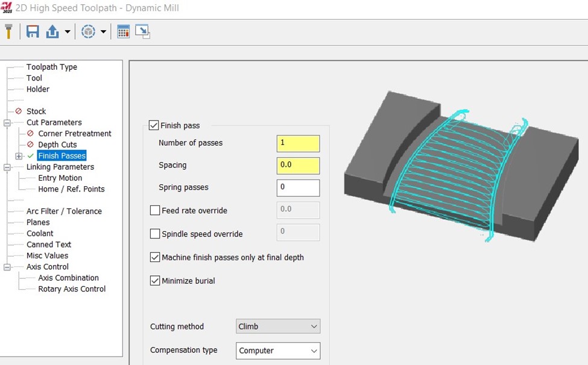The width and height of the screenshot is (588, 365).
Task: Select the Corner Pretreatment tree item
Action: 75,133
